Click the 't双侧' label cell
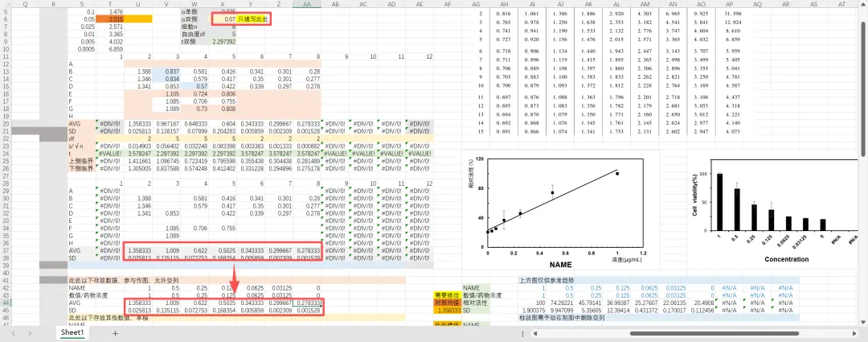This screenshot has width=868, height=342. (194, 42)
